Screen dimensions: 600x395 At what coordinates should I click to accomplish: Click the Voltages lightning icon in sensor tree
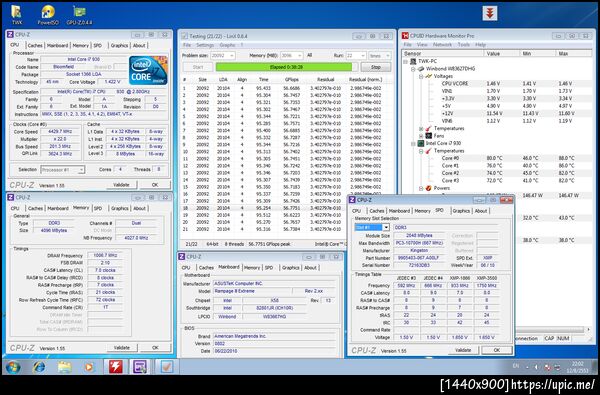pos(429,76)
